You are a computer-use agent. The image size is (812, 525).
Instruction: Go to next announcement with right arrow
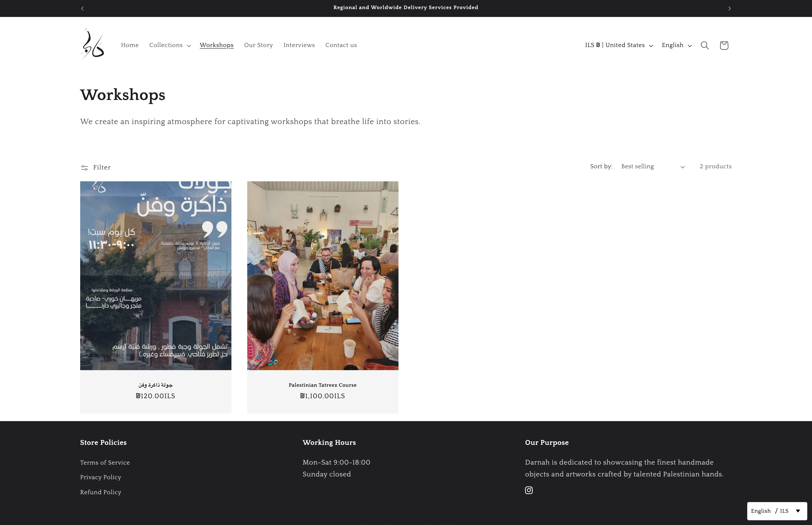(729, 8)
